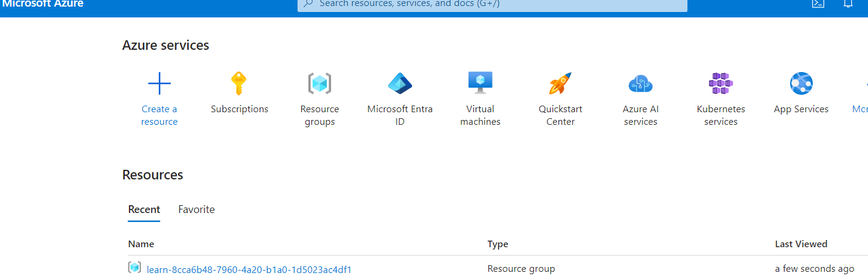Click the Last Viewed column header
This screenshot has height=276, width=868.
(801, 244)
